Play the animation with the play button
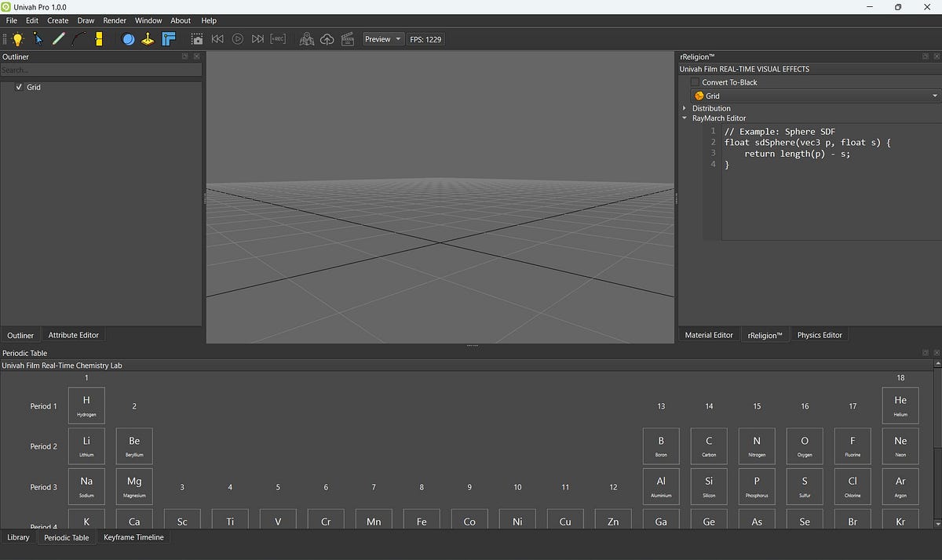 (238, 38)
